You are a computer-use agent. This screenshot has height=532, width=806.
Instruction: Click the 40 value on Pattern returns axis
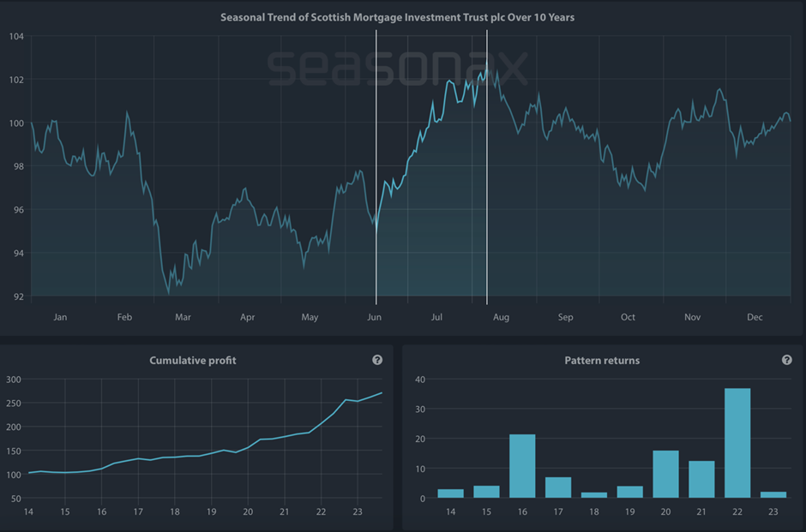pyautogui.click(x=420, y=380)
